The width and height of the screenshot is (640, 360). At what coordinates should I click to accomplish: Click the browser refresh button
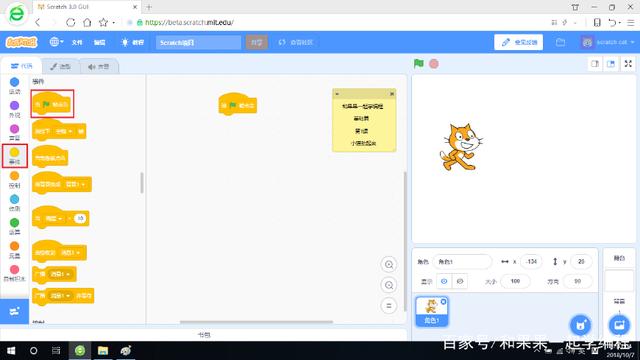point(70,22)
